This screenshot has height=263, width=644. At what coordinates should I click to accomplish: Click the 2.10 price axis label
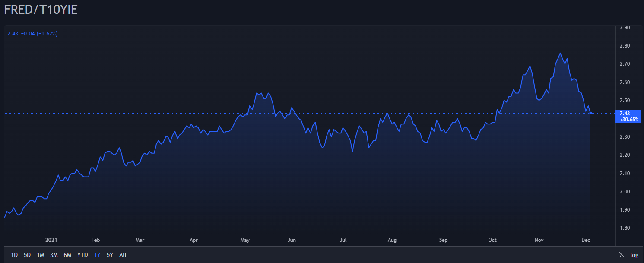click(x=625, y=174)
